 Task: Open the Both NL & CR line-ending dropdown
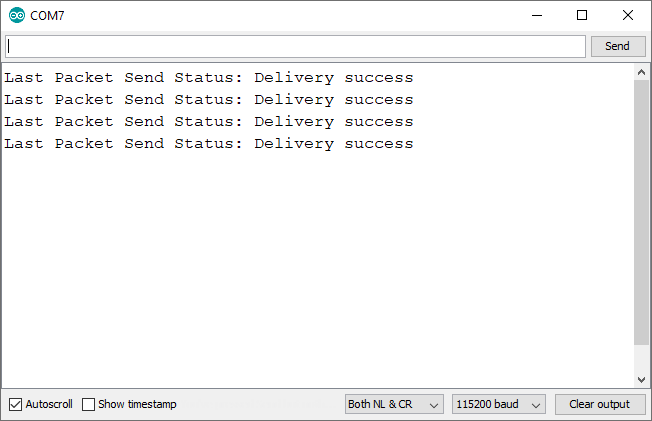[x=394, y=404]
